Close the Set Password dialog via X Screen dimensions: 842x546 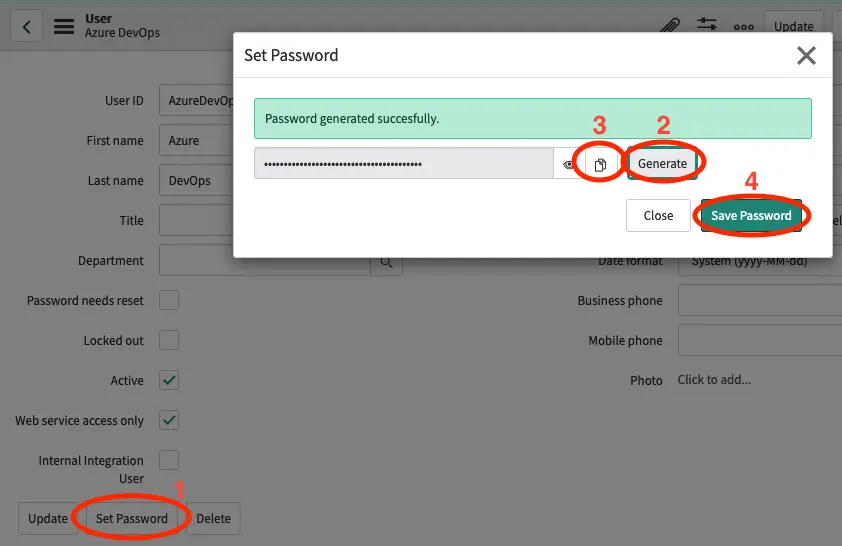tap(806, 56)
